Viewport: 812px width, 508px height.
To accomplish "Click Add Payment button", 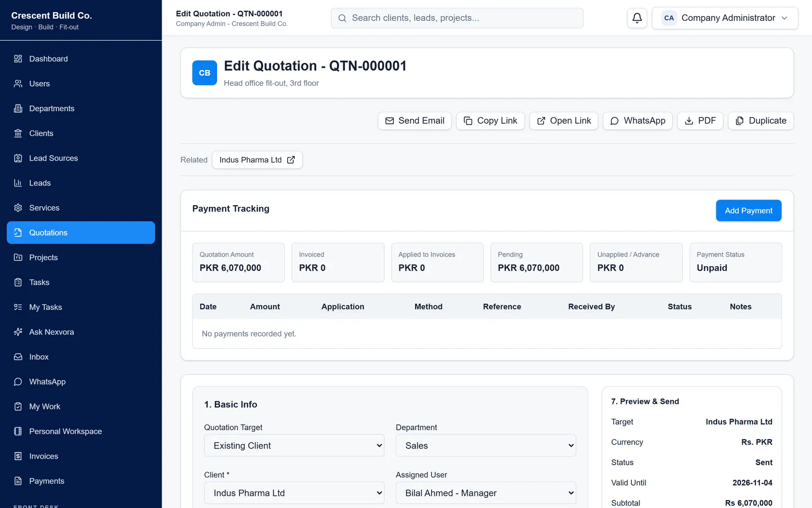I will 749,211.
